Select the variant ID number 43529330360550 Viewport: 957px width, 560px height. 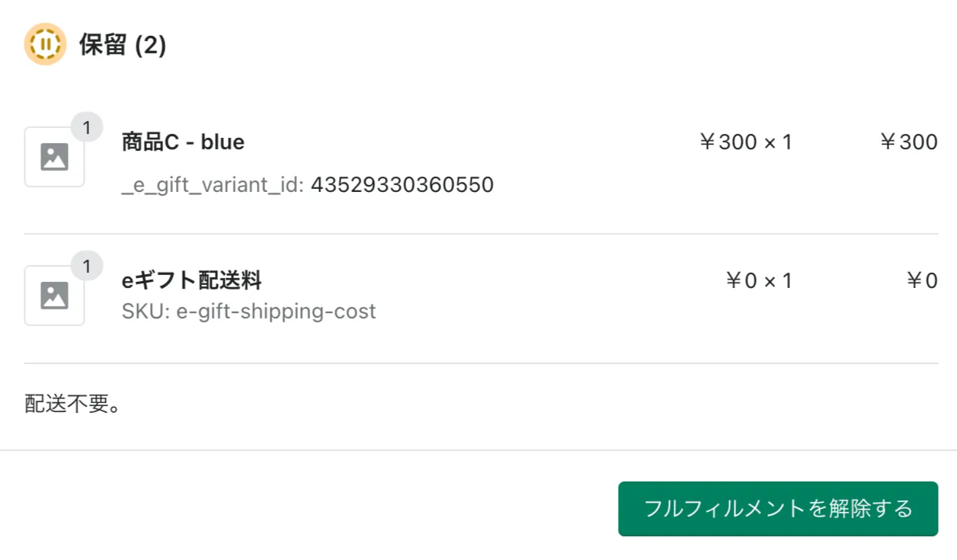pyautogui.click(x=402, y=184)
